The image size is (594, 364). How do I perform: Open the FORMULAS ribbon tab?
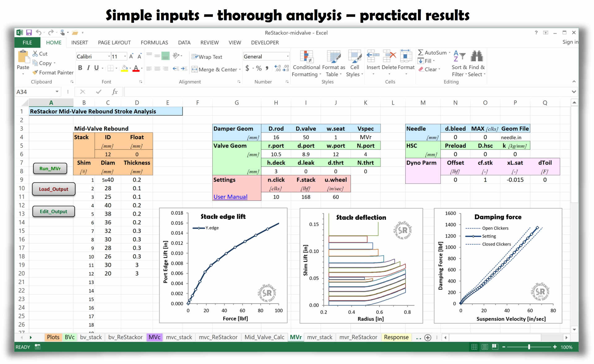(x=154, y=43)
